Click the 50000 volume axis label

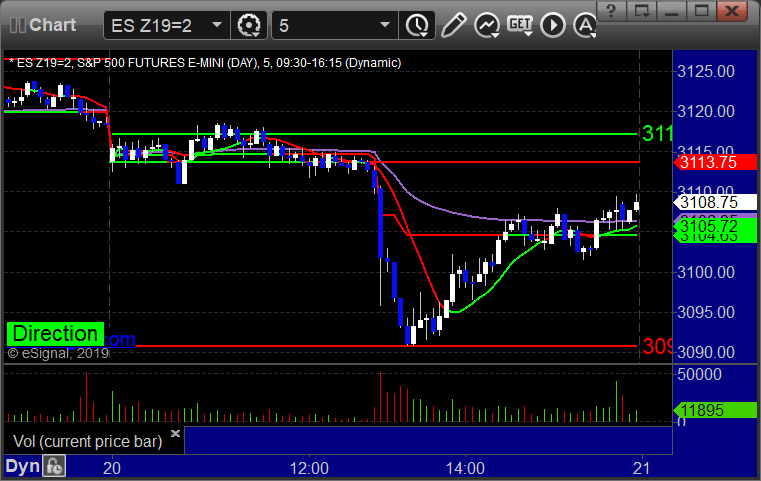coord(699,374)
